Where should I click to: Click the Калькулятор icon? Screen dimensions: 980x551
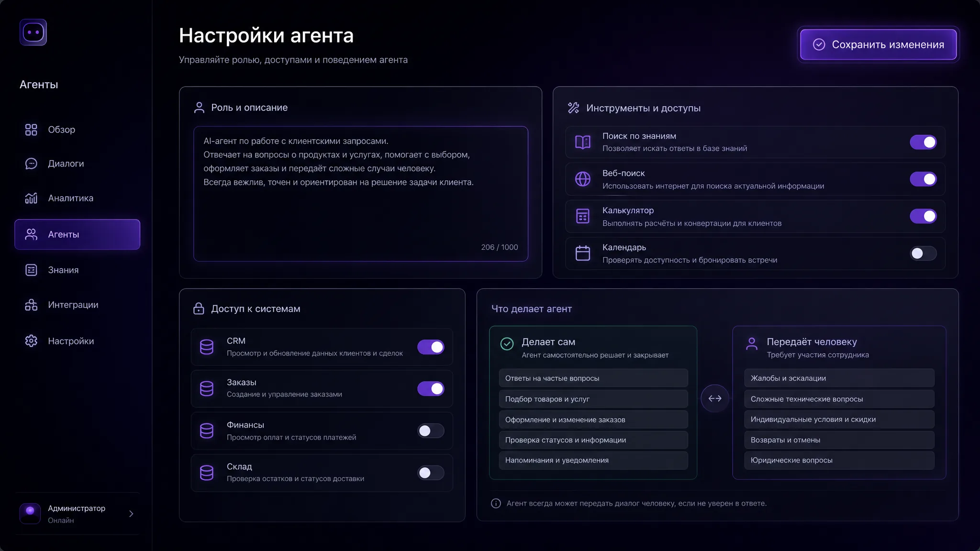coord(582,216)
